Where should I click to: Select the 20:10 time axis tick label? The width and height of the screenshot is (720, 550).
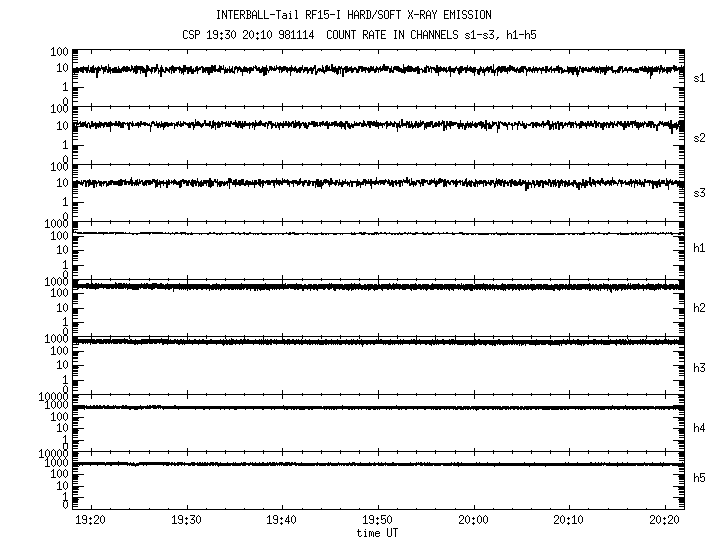coord(568,521)
